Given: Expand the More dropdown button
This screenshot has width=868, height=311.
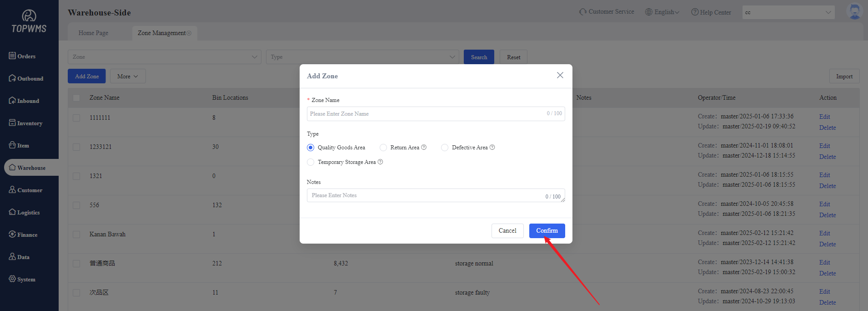Looking at the screenshot, I should pyautogui.click(x=128, y=76).
